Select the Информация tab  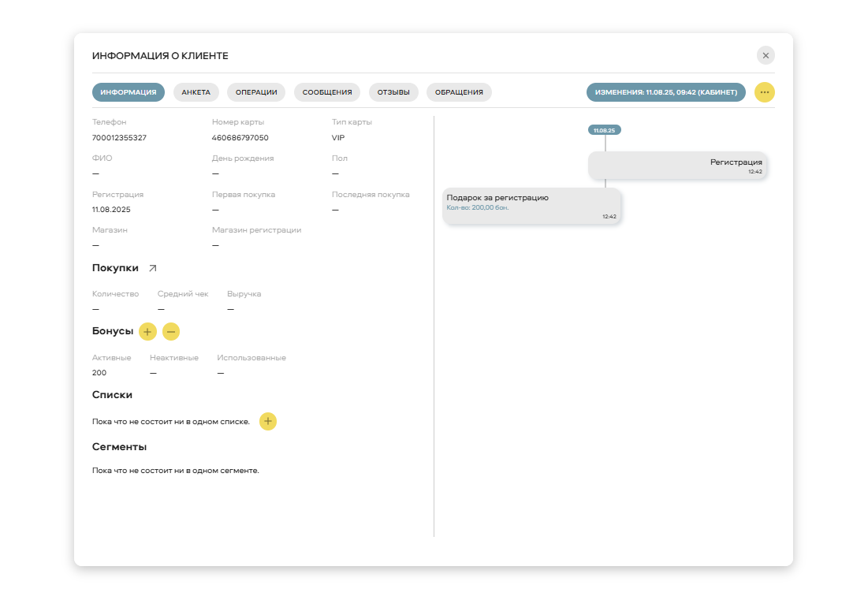tap(129, 92)
